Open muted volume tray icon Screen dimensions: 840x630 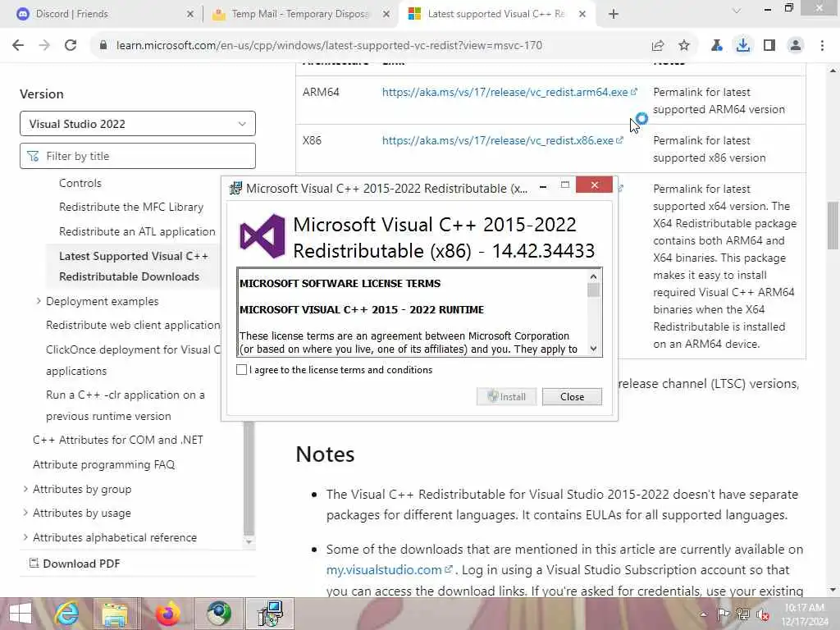(x=762, y=614)
